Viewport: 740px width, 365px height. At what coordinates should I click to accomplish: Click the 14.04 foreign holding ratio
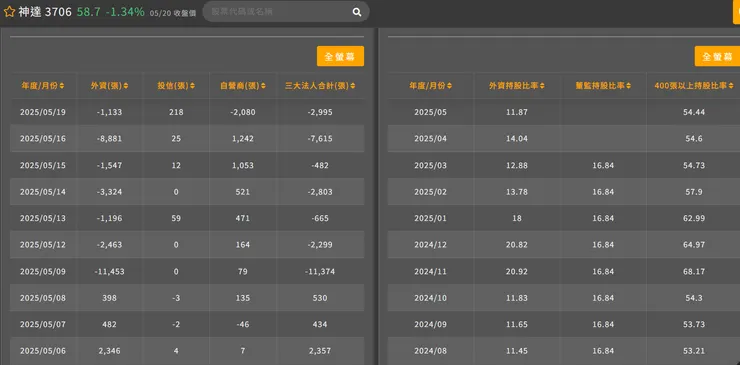point(517,139)
